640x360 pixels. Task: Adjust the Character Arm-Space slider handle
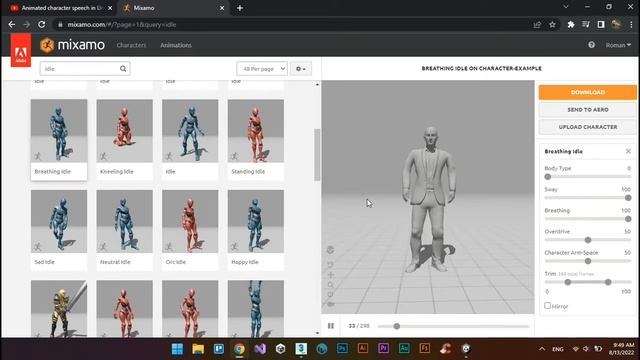[588, 261]
